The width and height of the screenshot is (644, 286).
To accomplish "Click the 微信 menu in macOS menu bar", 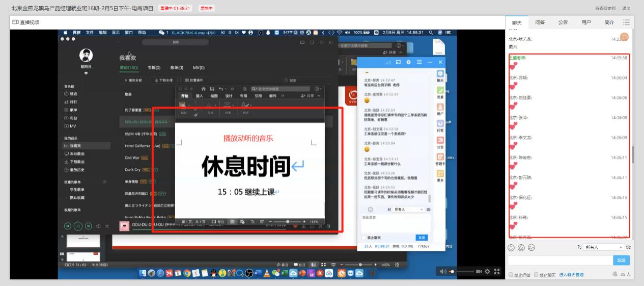I will pyautogui.click(x=76, y=32).
